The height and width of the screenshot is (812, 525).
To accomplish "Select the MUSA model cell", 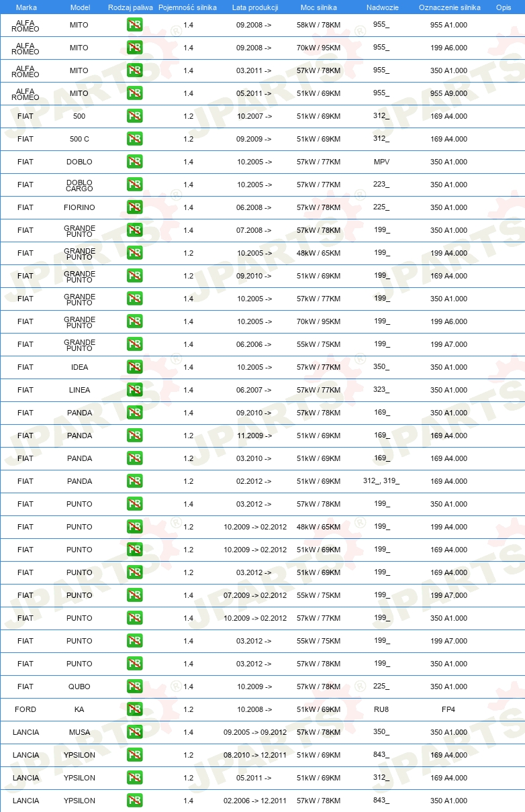I will (79, 732).
